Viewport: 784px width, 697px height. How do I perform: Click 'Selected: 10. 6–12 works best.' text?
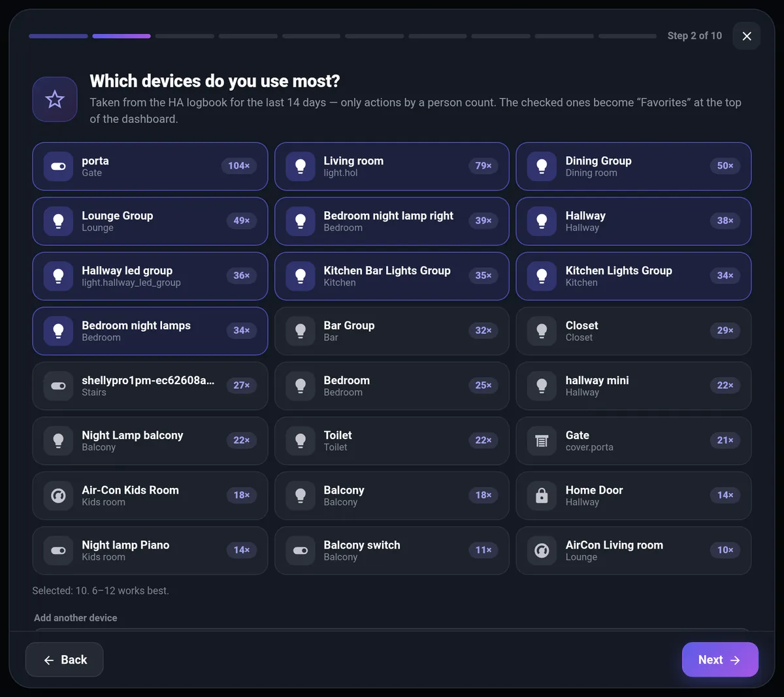point(101,591)
